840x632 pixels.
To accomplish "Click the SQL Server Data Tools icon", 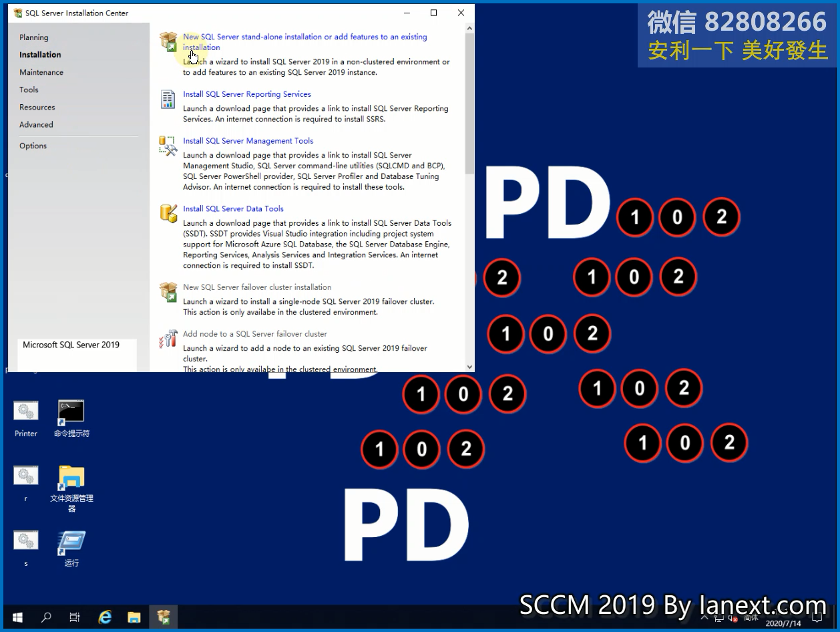I will pos(168,213).
